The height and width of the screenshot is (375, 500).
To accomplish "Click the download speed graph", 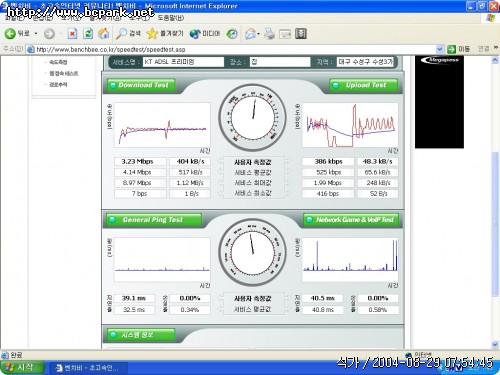I will pos(162,125).
